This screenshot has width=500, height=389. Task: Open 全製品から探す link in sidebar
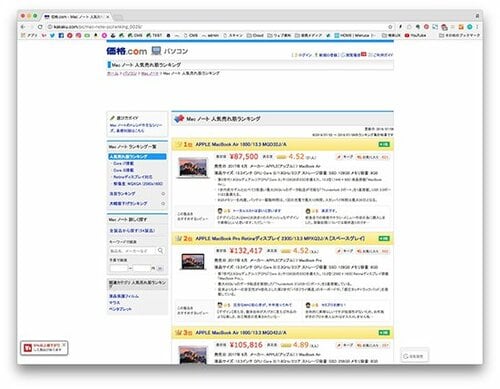pos(132,231)
